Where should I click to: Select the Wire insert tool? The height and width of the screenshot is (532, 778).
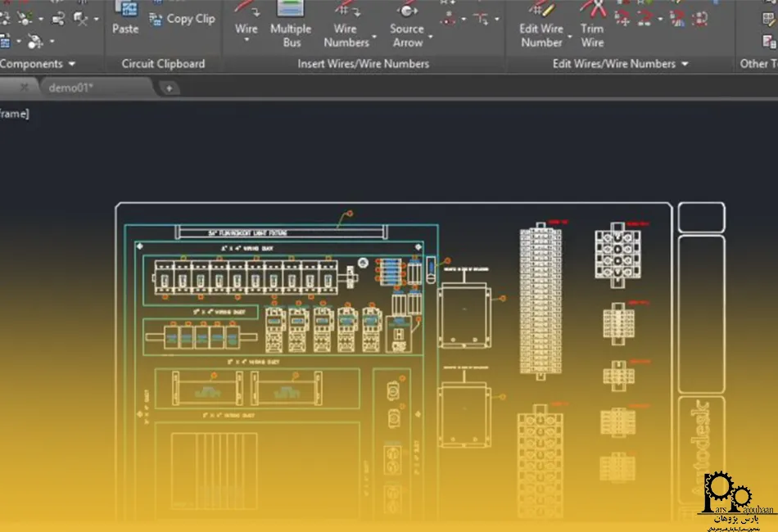coord(246,10)
